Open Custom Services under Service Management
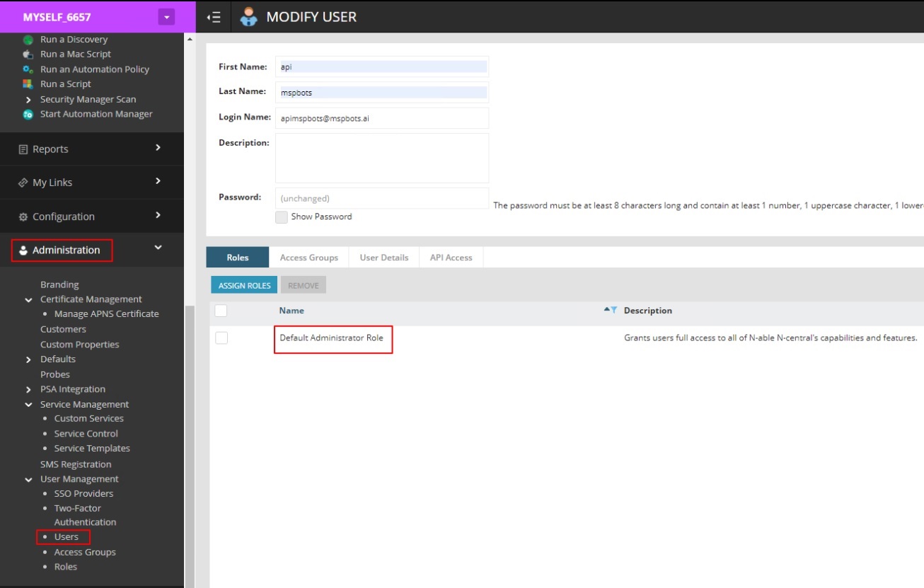The image size is (924, 588). [x=89, y=419]
